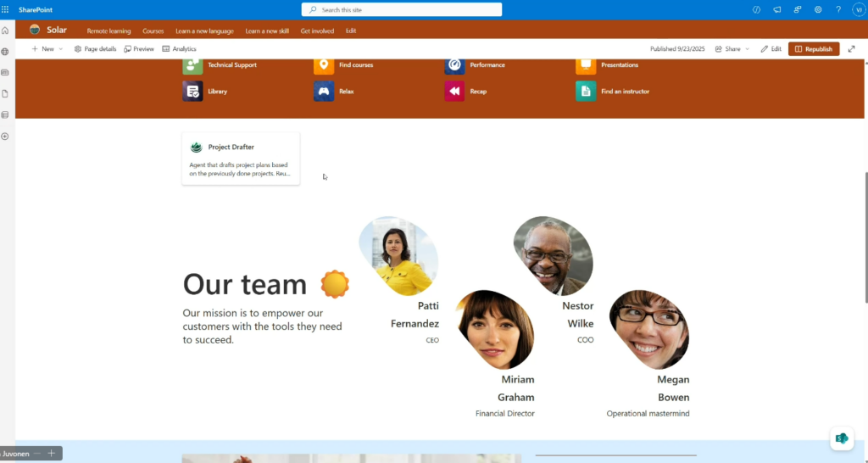Open the Relax game controller icon
The width and height of the screenshot is (868, 463).
(324, 92)
